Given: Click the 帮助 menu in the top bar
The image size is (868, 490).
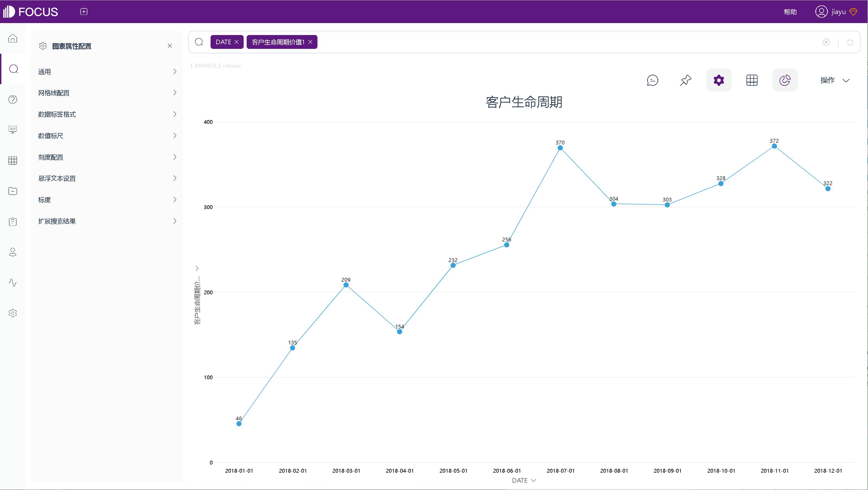Looking at the screenshot, I should pos(790,11).
